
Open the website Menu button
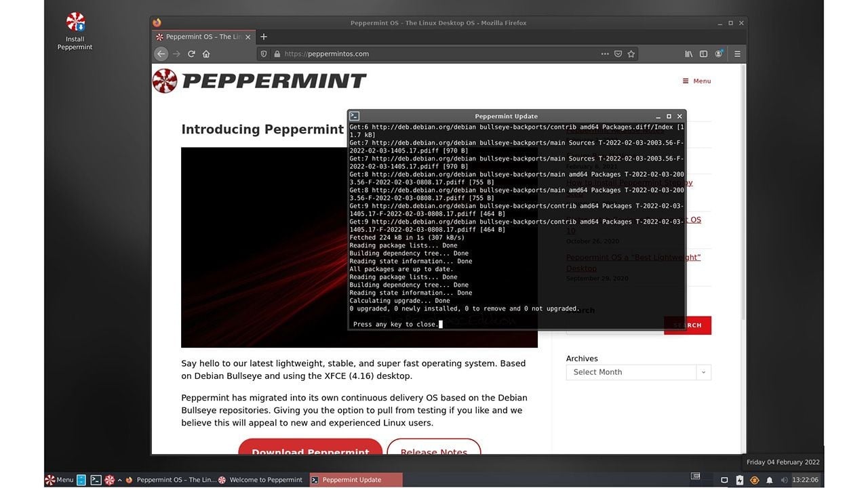pyautogui.click(x=696, y=81)
